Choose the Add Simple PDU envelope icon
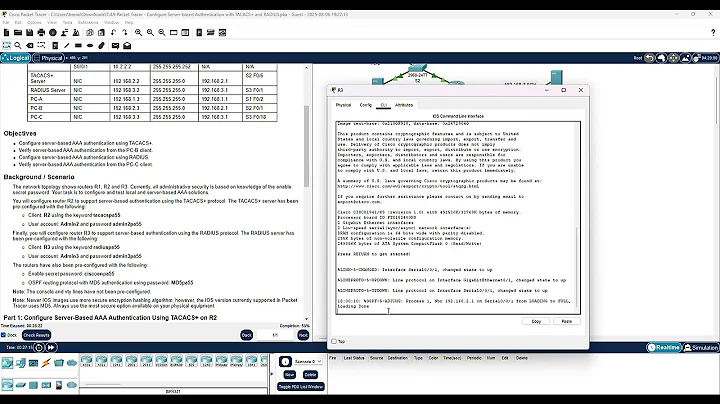 point(115,45)
